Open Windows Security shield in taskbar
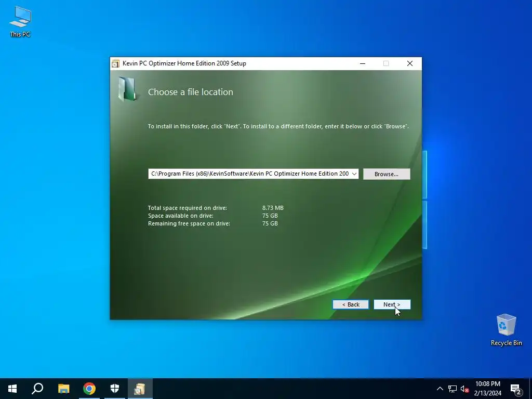This screenshot has width=532, height=399. [x=115, y=389]
